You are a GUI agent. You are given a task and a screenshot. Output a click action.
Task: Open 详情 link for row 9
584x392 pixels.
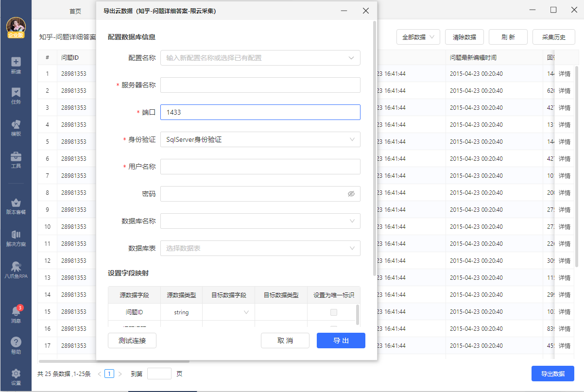coord(564,210)
